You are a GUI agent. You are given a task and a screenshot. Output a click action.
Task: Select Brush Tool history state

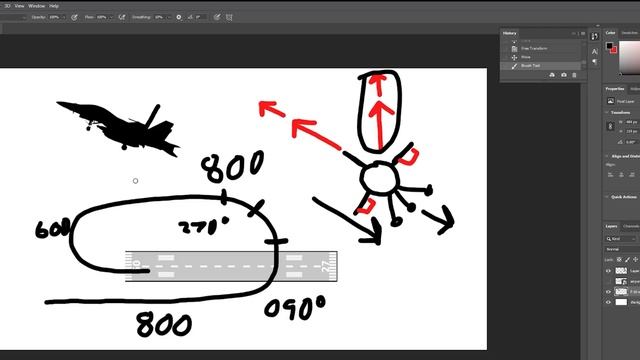click(x=541, y=66)
